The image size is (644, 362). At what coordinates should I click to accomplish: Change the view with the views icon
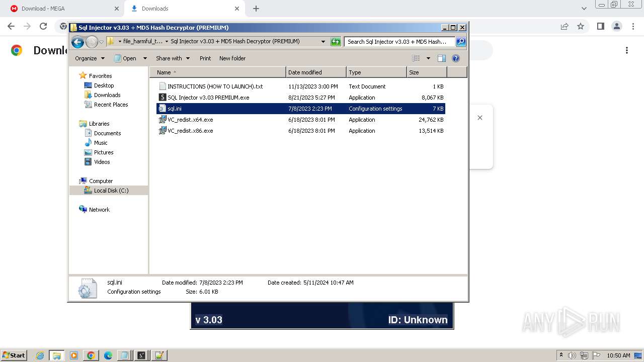pyautogui.click(x=416, y=58)
